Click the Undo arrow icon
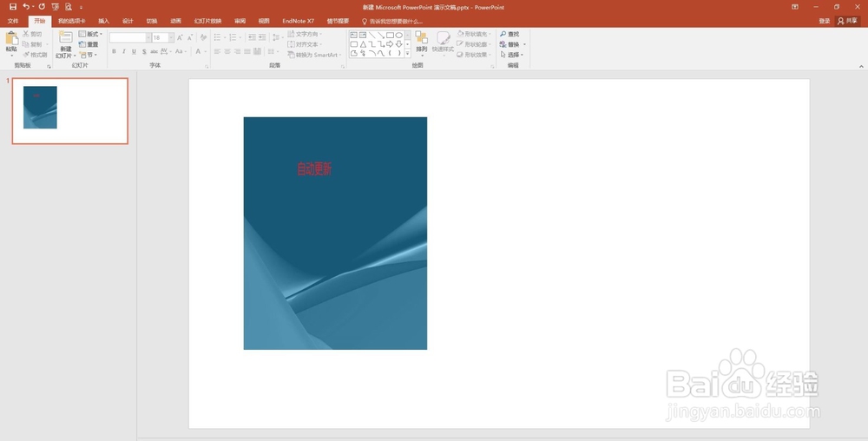This screenshot has height=441, width=868. 25,7
